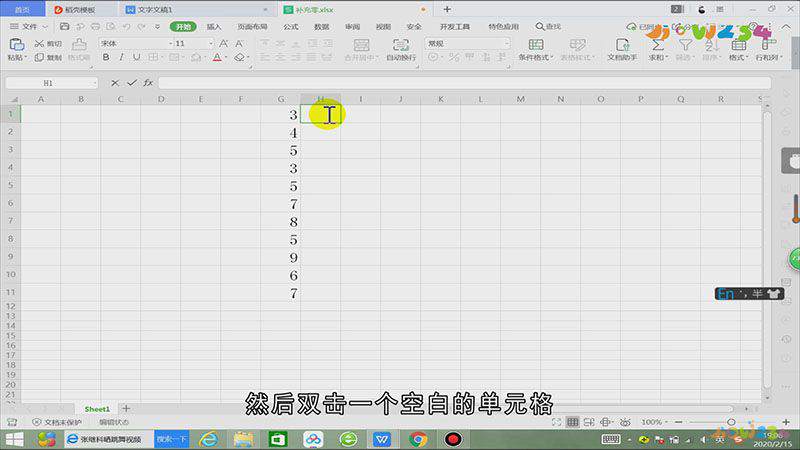Select the Format Painter brush icon
This screenshot has width=800, height=450.
point(79,44)
